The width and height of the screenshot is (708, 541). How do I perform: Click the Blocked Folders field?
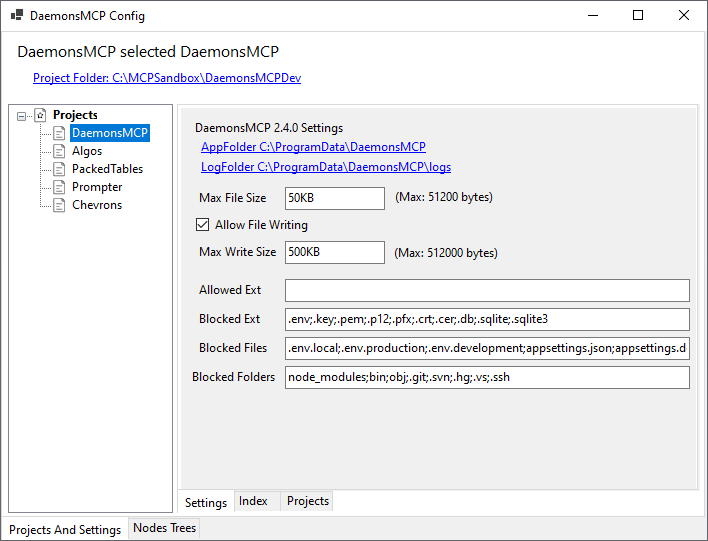487,377
